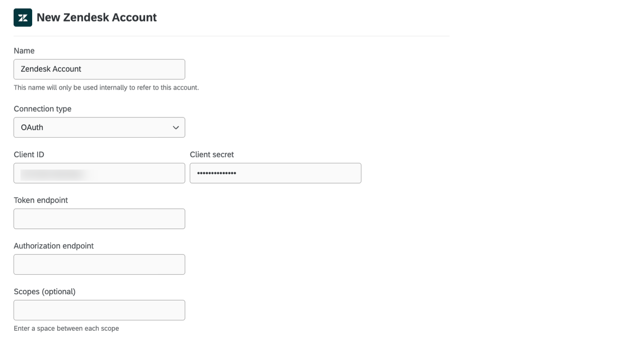Image resolution: width=644 pixels, height=337 pixels.
Task: Click the 'Enter a space between each scope' hint
Action: click(66, 328)
